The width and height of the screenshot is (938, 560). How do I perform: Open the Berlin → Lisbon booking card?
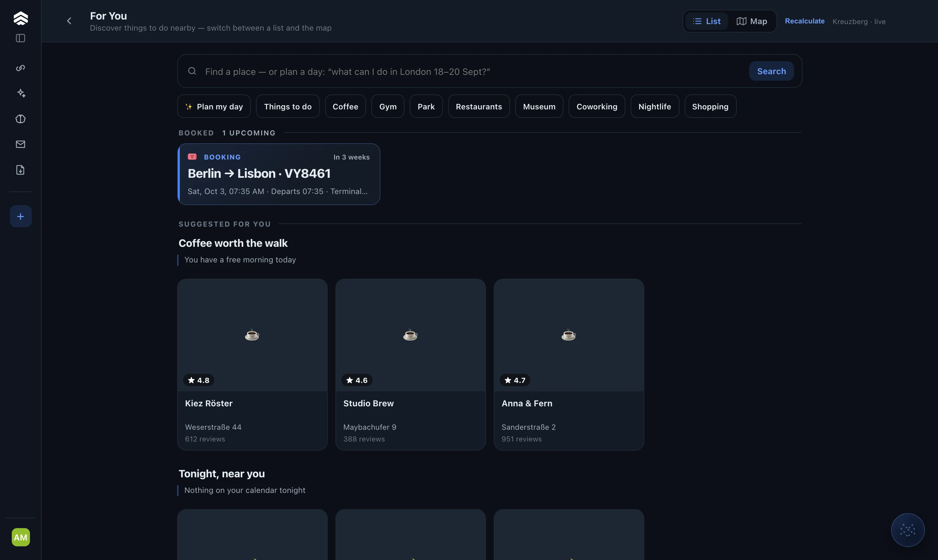coord(279,174)
